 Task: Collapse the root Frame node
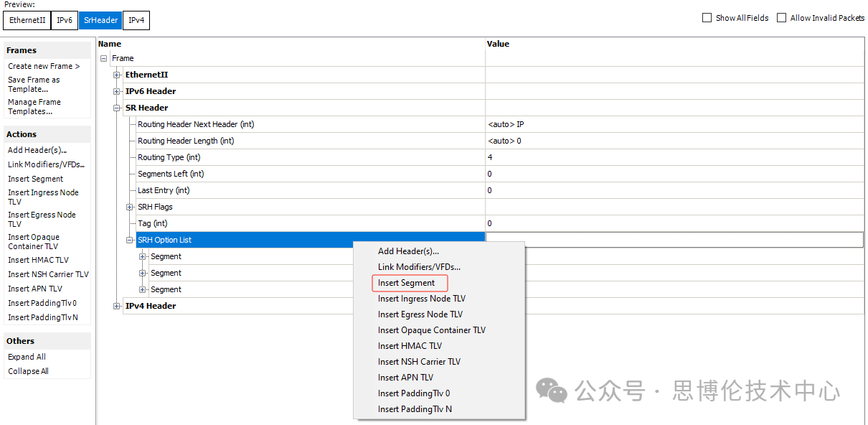[x=104, y=58]
